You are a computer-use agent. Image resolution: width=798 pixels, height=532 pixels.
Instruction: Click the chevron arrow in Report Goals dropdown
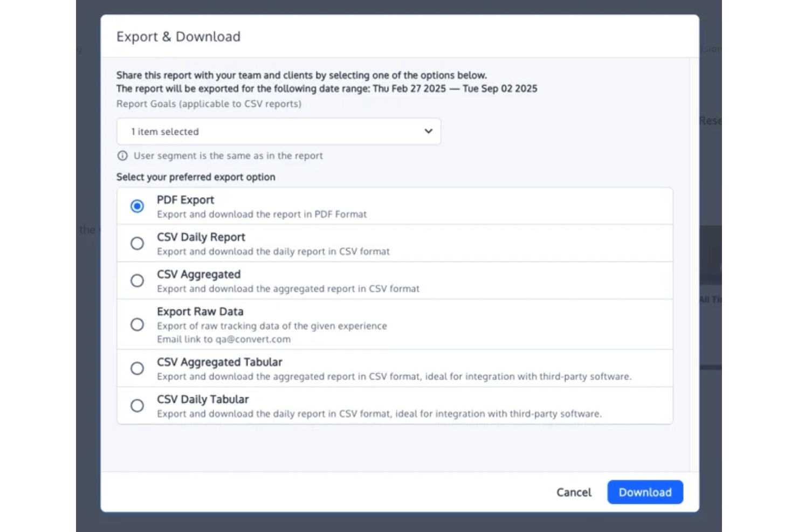[428, 131]
